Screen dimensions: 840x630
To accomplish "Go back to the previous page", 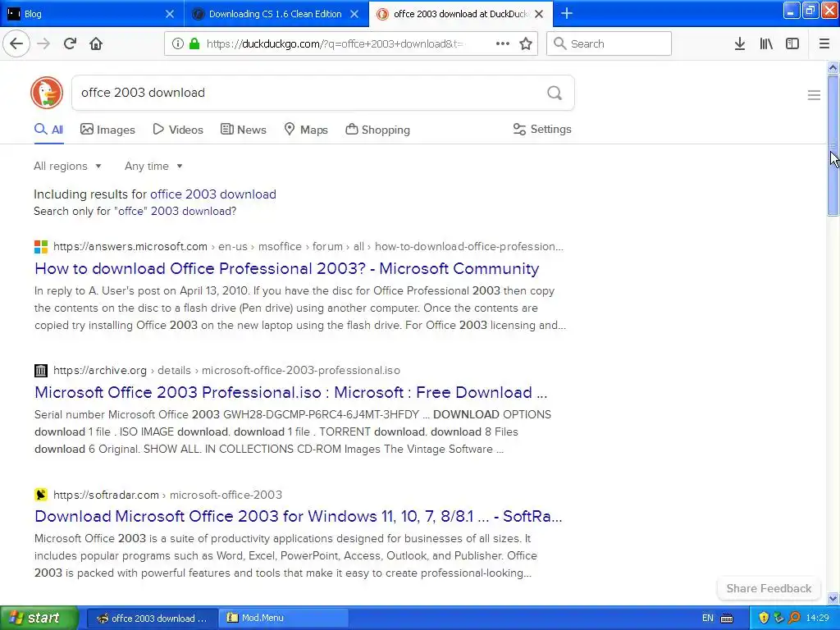I will [16, 43].
